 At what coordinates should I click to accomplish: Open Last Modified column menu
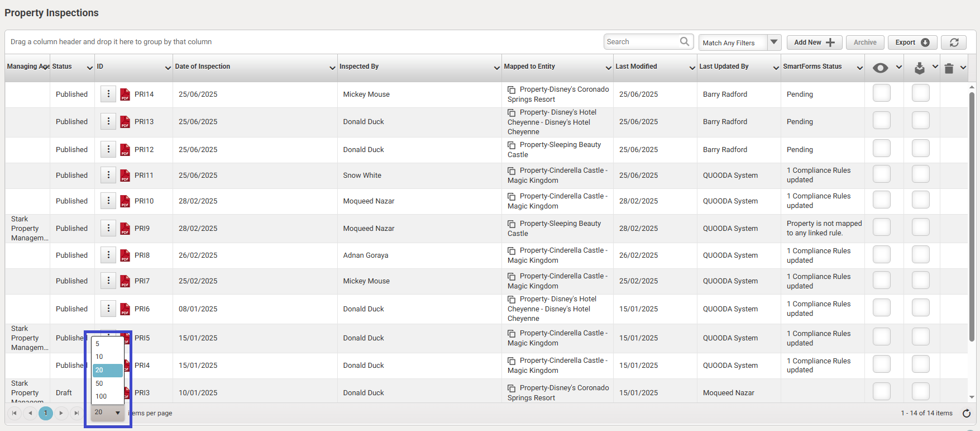tap(692, 68)
